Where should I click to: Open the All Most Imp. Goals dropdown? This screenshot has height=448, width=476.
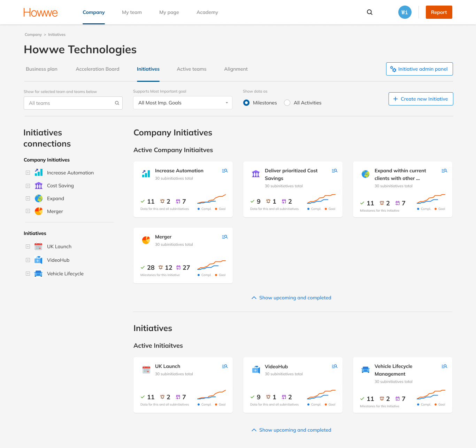[x=183, y=103]
